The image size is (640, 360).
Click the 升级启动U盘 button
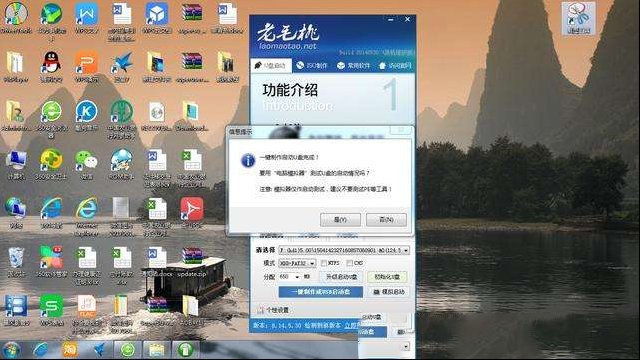click(x=341, y=277)
